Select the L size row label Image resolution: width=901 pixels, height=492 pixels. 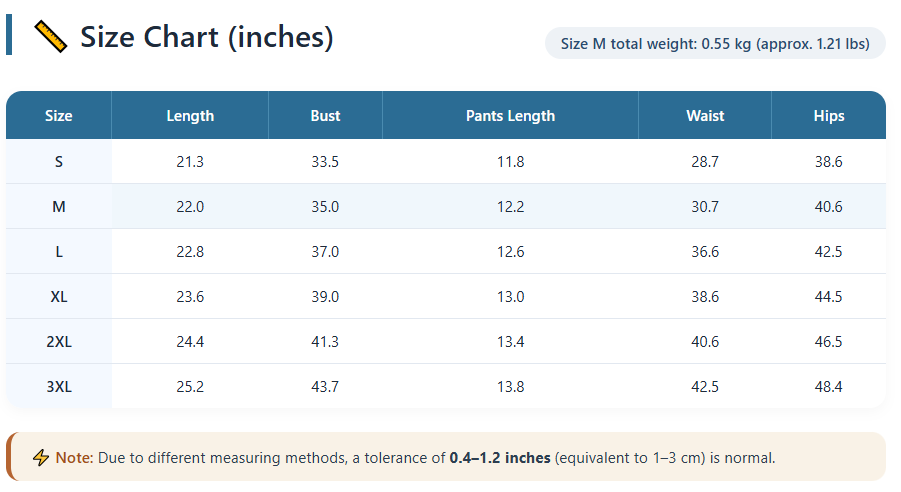[x=59, y=252]
